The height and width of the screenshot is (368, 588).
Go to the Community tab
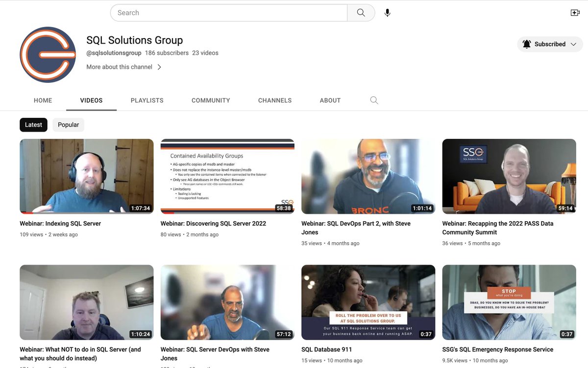coord(211,100)
